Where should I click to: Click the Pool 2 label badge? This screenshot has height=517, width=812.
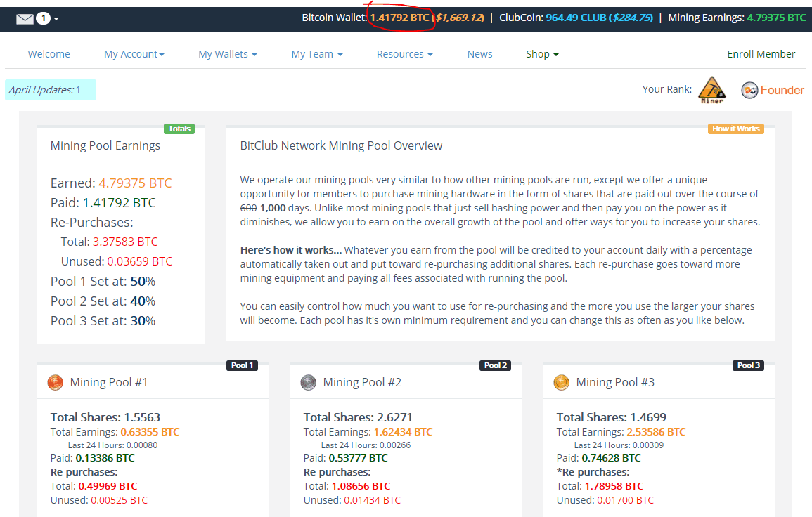pos(495,365)
